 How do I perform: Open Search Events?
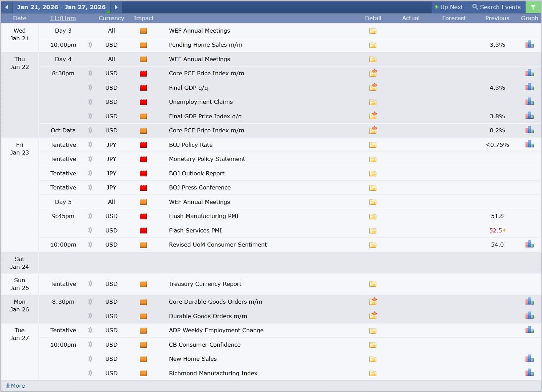496,7
